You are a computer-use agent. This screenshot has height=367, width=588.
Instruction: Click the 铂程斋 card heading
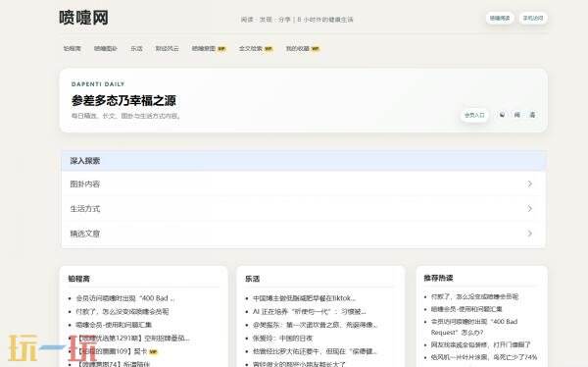click(78, 279)
